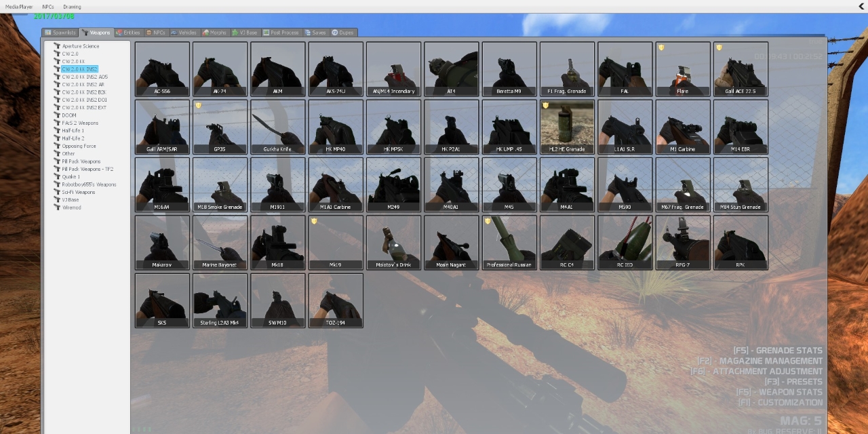The height and width of the screenshot is (434, 868).
Task: Select Robotboy655's Weapons category
Action: 89,184
